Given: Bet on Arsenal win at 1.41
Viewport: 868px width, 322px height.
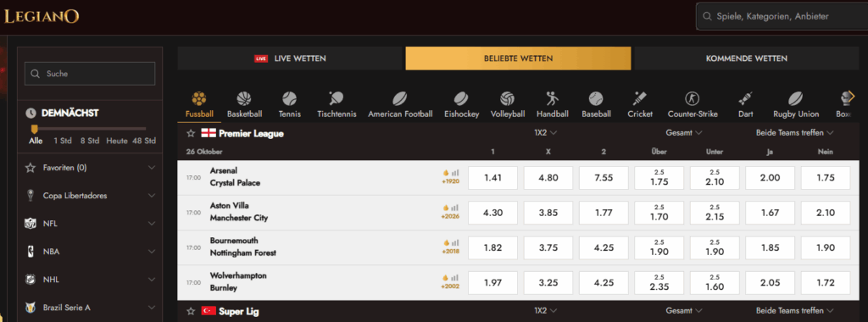Looking at the screenshot, I should click(492, 178).
